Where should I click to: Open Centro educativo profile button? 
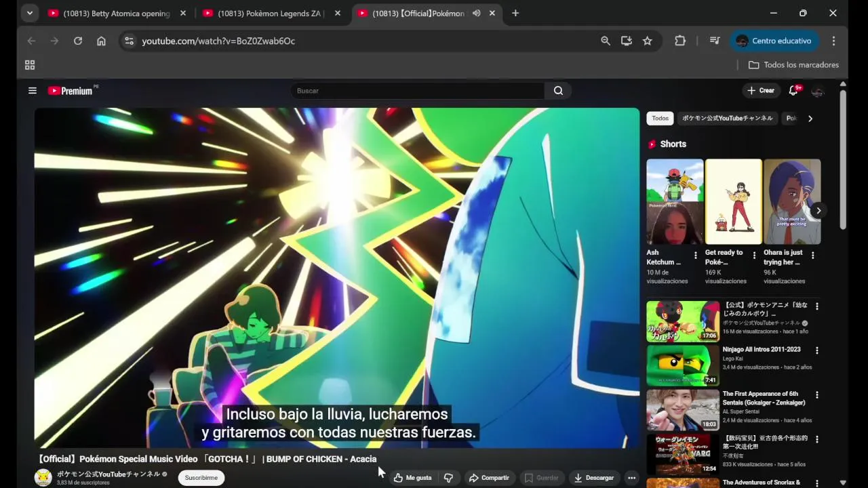coord(774,41)
